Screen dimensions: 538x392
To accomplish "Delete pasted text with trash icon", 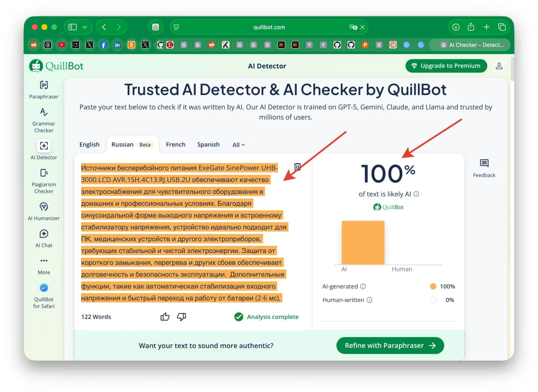I will click(x=298, y=167).
